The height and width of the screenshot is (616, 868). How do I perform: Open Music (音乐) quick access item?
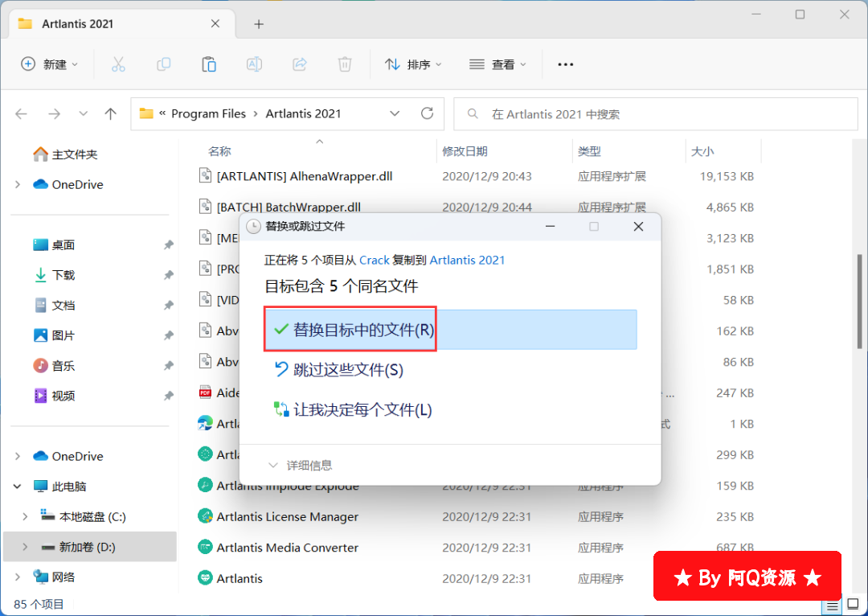[x=55, y=366]
